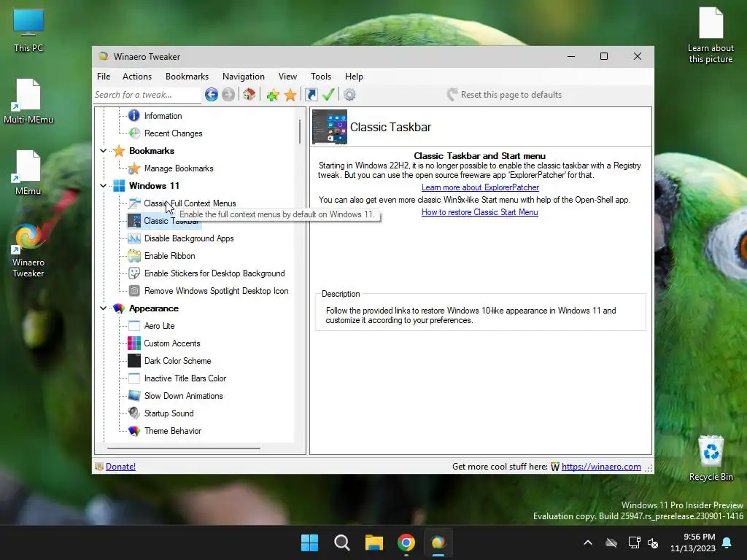The image size is (747, 560).
Task: Click the Slow Down Animations icon
Action: tap(134, 396)
